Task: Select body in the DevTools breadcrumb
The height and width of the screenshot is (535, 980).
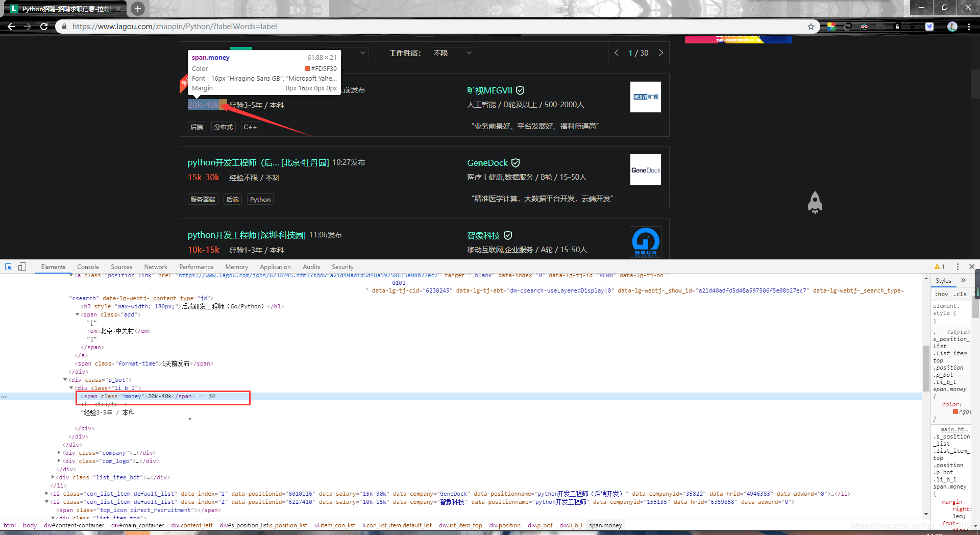Action: (30, 525)
